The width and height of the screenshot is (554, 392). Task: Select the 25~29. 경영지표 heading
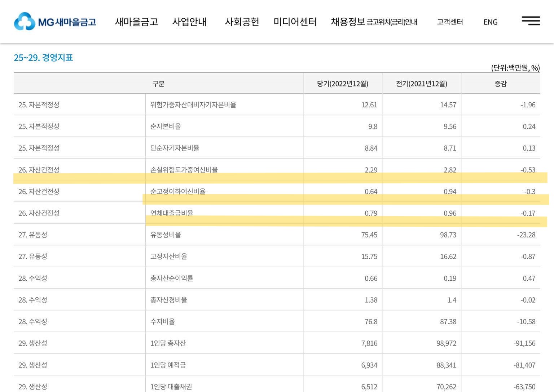click(43, 58)
